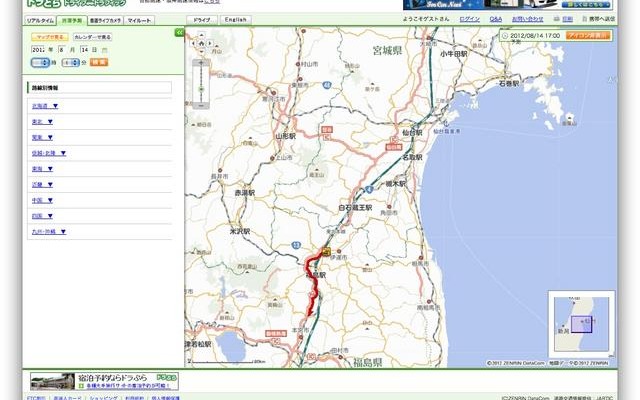640x400 pixels.
Task: Click the ログイン link
Action: coord(470,19)
